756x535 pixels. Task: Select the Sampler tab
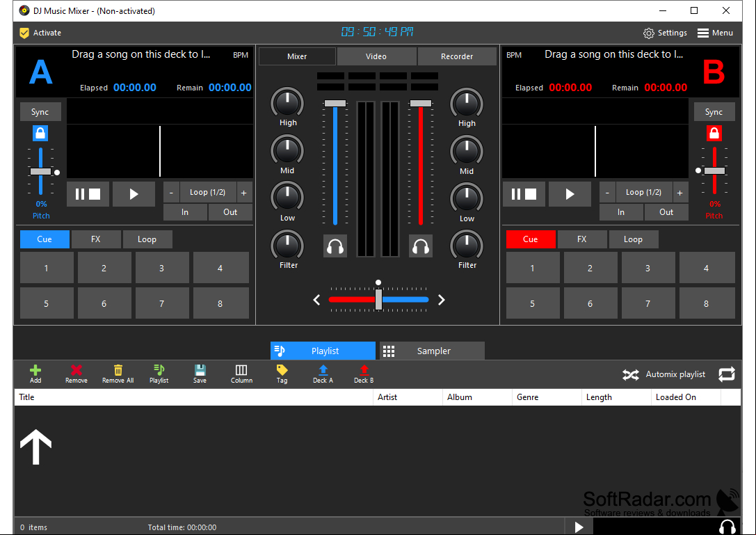[x=432, y=351]
